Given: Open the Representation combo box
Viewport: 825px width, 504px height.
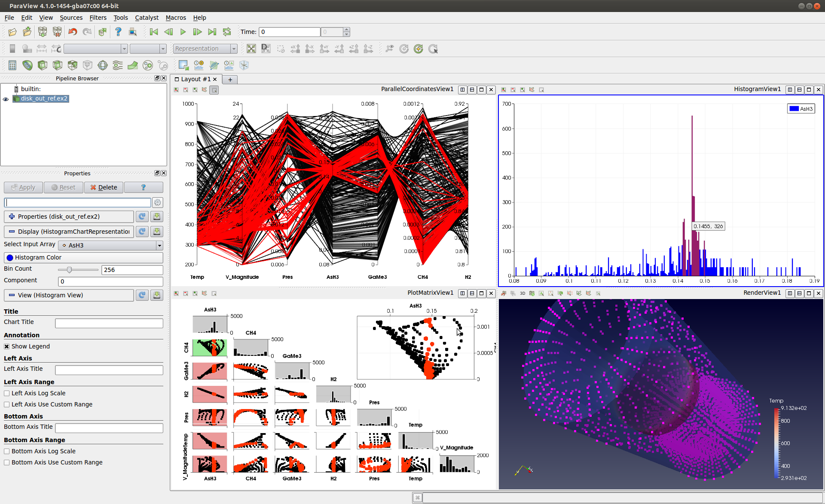Looking at the screenshot, I should [205, 49].
